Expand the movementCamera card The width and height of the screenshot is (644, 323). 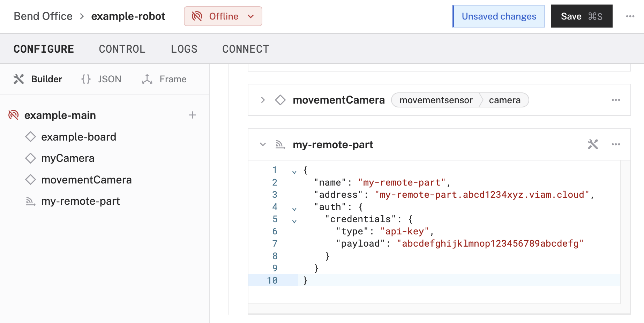[263, 100]
